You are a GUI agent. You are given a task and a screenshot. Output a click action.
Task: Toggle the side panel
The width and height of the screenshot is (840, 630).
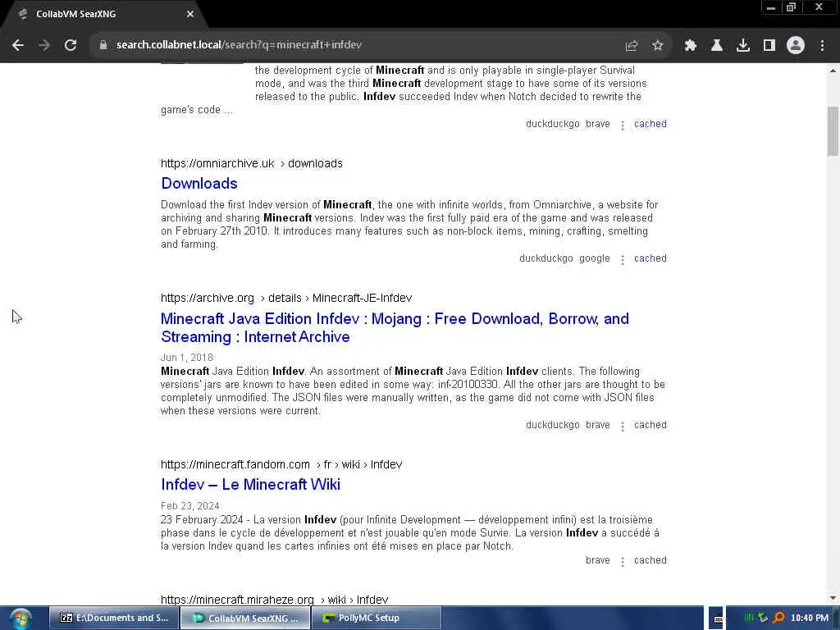tap(769, 46)
